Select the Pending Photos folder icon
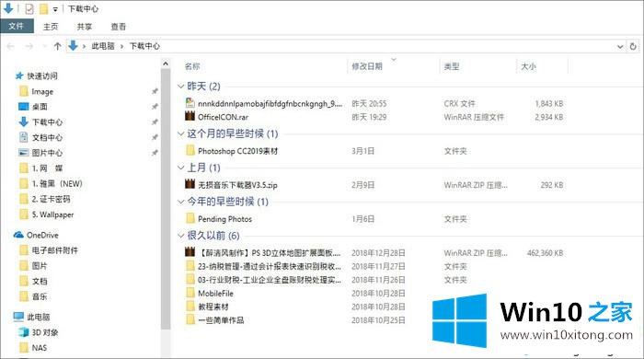This screenshot has width=644, height=359. [190, 218]
